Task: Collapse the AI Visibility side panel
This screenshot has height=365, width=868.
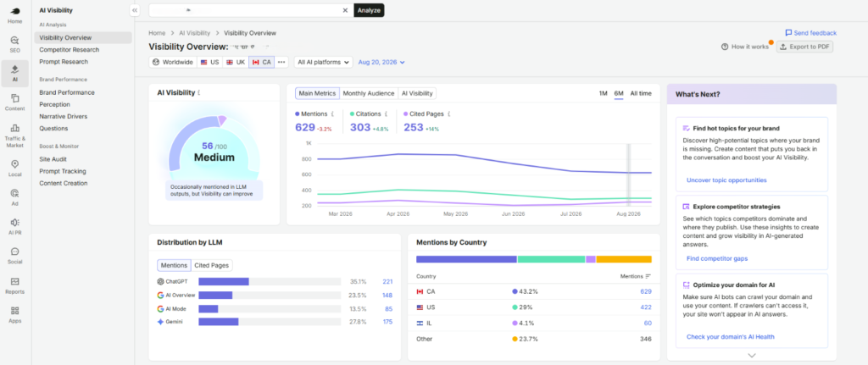Action: [x=135, y=10]
